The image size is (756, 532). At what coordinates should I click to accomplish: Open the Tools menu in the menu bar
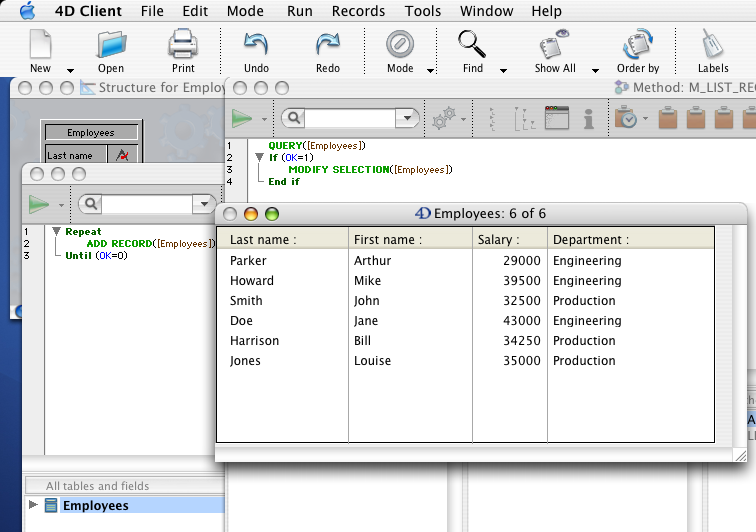pyautogui.click(x=423, y=11)
